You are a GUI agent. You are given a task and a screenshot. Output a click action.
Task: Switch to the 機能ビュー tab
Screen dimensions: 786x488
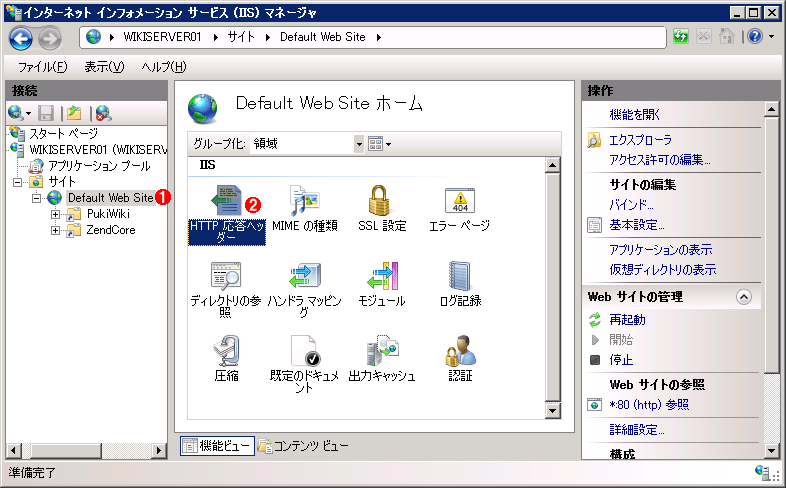coord(217,445)
